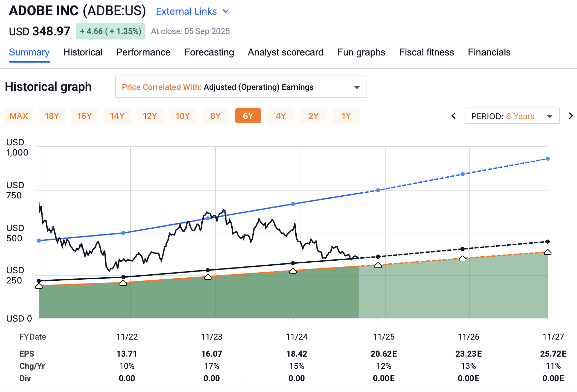Switch to the Financials tab
This screenshot has width=577, height=392.
coord(489,52)
